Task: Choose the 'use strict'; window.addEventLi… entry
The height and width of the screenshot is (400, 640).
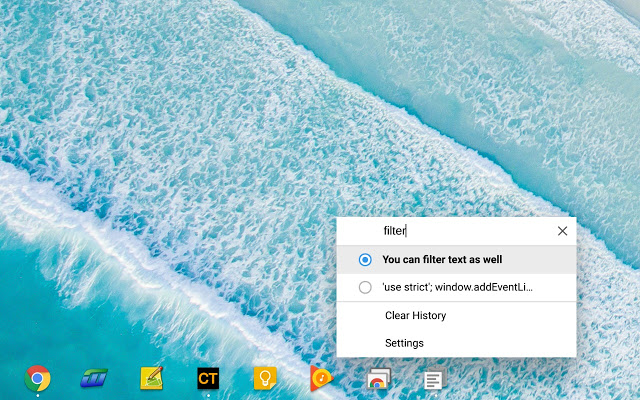Action: [456, 287]
